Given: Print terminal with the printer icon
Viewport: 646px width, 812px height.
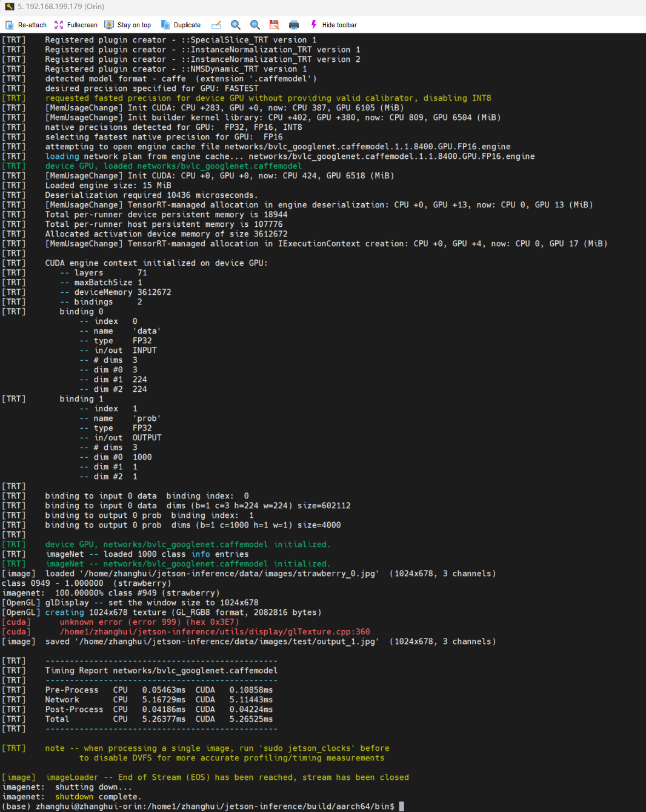Looking at the screenshot, I should pos(294,25).
